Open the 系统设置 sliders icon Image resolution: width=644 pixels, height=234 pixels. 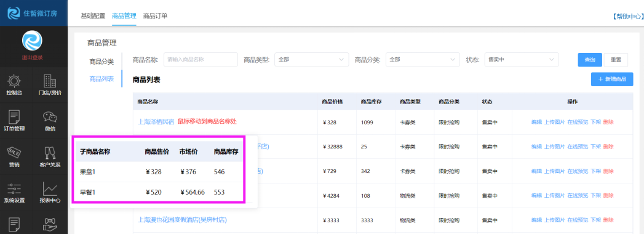coord(14,189)
